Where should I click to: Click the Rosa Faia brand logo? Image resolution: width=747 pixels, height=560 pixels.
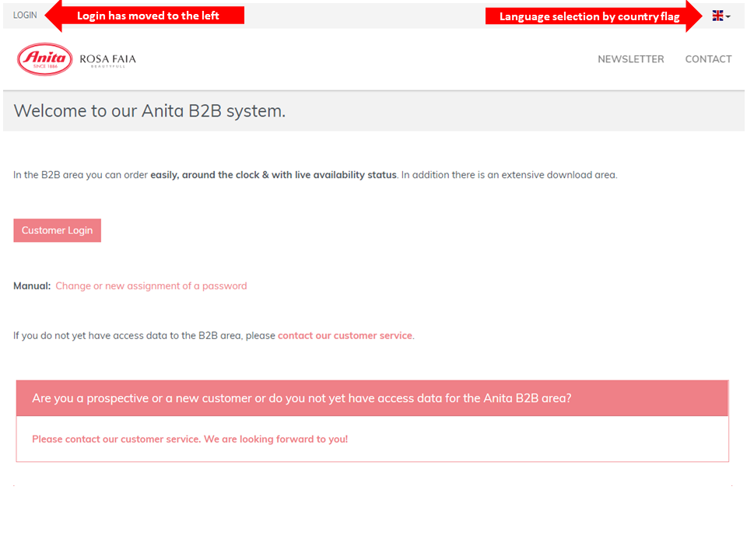(107, 60)
